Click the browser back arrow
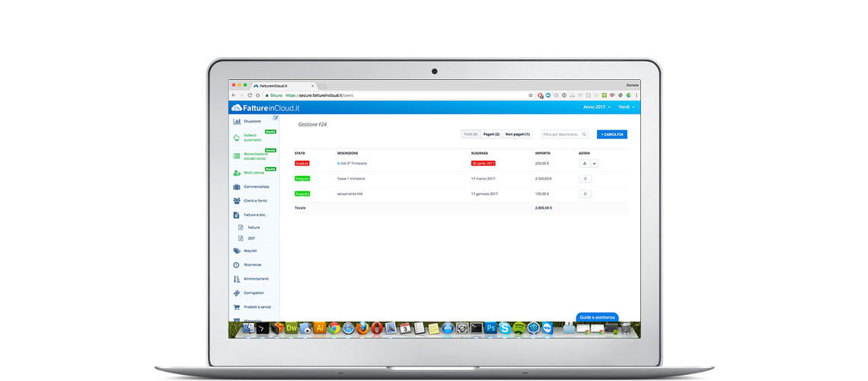The width and height of the screenshot is (868, 381). [233, 95]
